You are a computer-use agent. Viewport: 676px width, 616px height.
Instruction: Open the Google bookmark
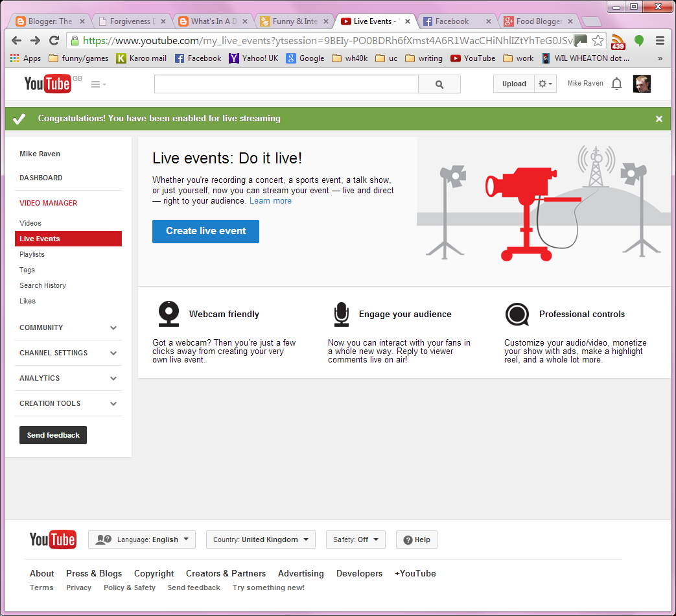coord(305,58)
